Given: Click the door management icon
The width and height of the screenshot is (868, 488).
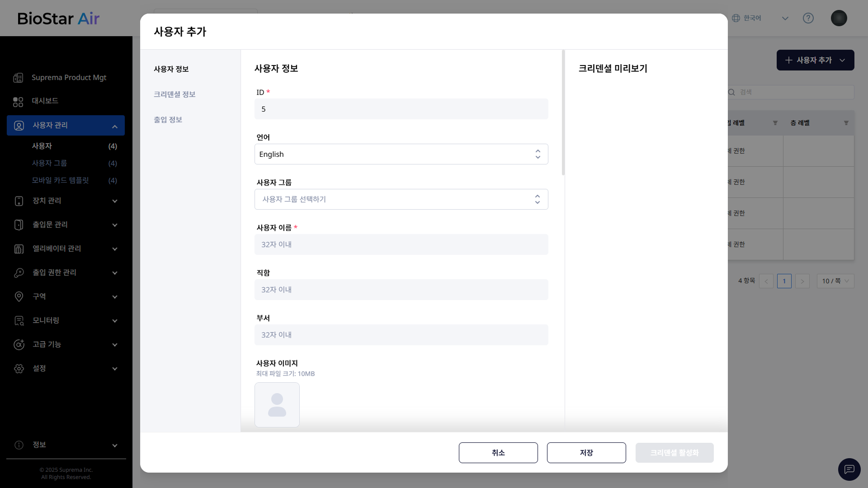Looking at the screenshot, I should coord(19,225).
